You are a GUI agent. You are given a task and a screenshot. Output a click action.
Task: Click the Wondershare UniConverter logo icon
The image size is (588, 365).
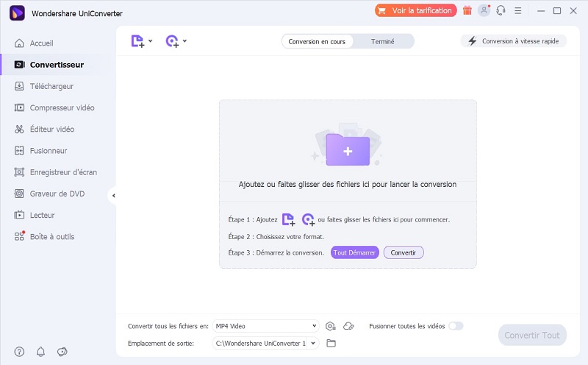pyautogui.click(x=17, y=13)
